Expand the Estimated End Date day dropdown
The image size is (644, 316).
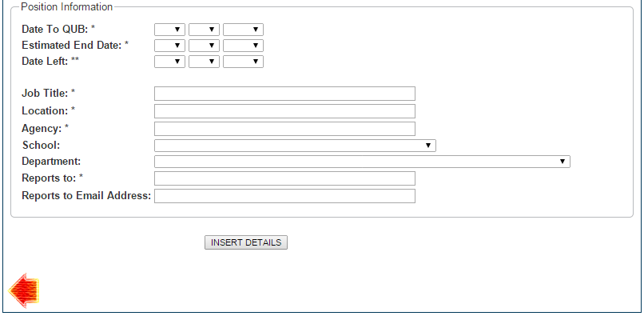tap(169, 46)
